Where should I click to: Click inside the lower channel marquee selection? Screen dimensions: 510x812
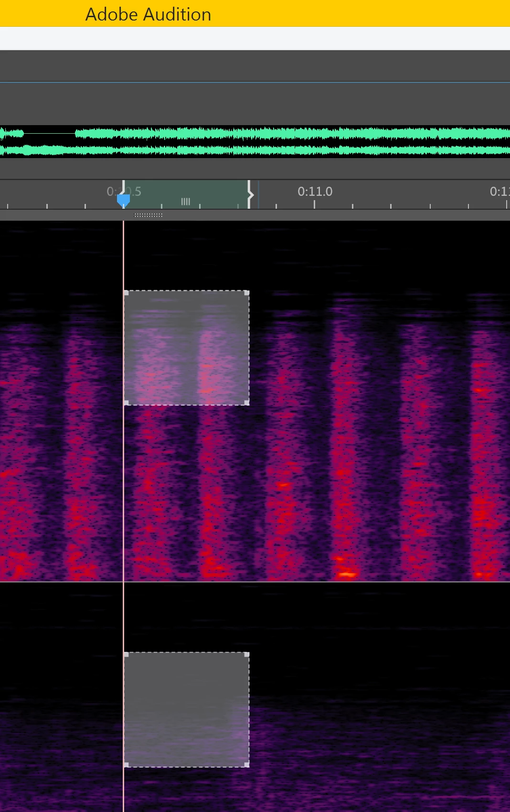pyautogui.click(x=187, y=710)
